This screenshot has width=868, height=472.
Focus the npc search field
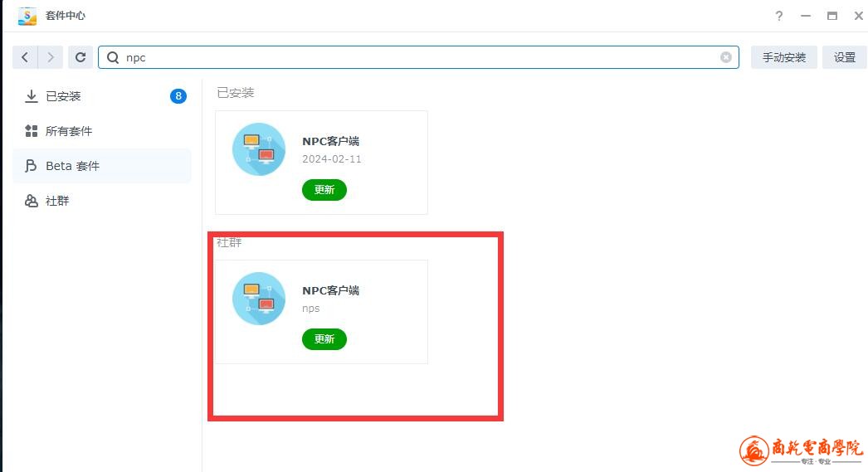tap(418, 57)
